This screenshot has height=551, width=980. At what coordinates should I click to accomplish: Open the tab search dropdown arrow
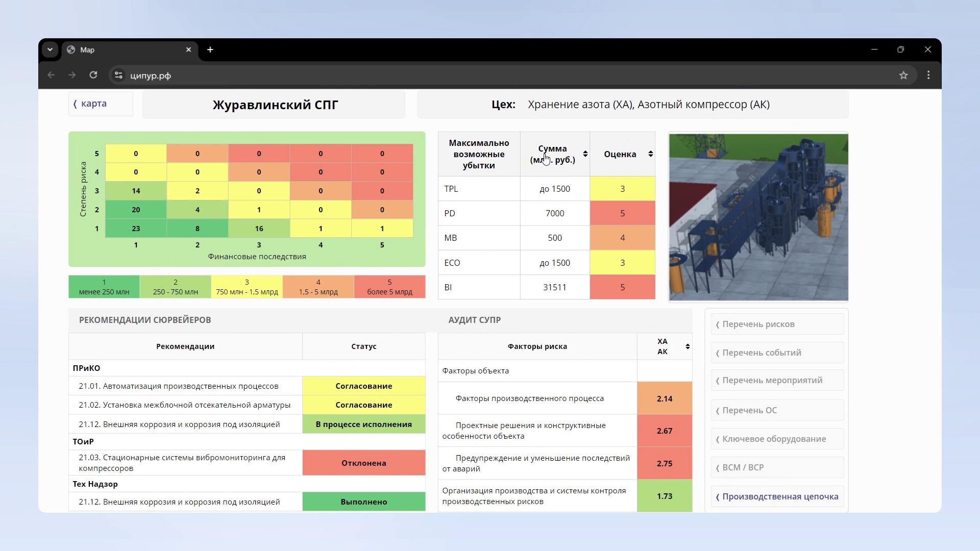pyautogui.click(x=50, y=49)
